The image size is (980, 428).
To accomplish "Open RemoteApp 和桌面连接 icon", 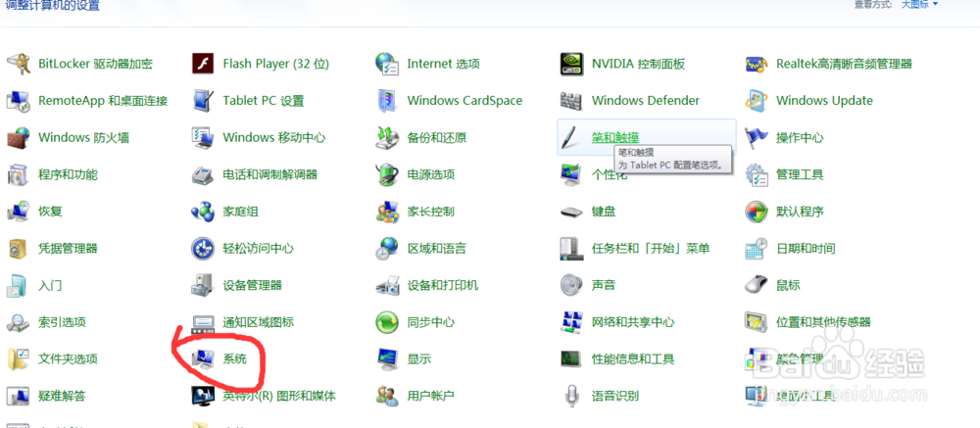I will [x=18, y=101].
